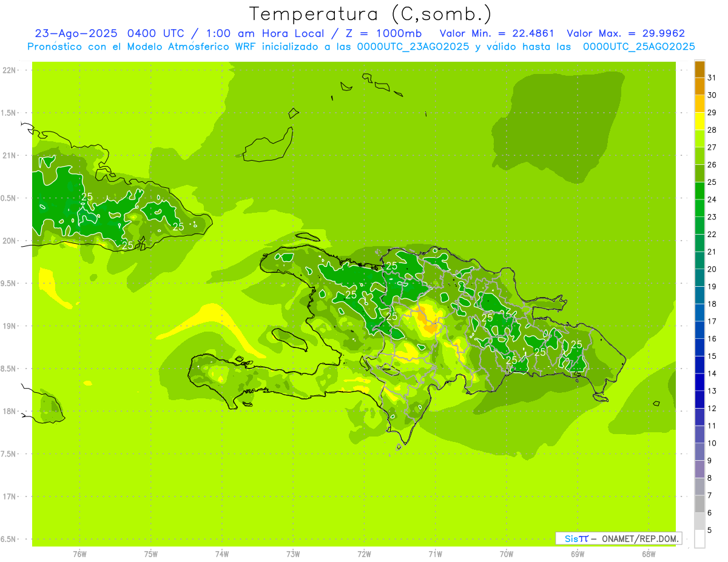Image resolution: width=728 pixels, height=562 pixels.
Task: Pick the purple legend swatch between 8 and 9
Action: pos(699,469)
